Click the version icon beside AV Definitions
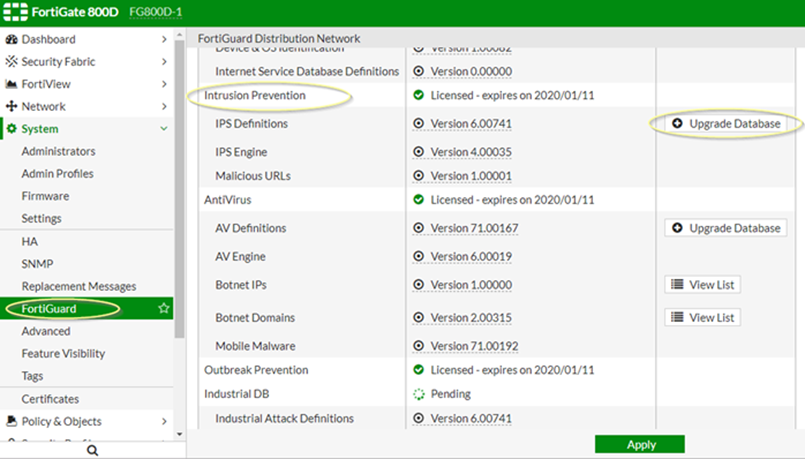Image resolution: width=805 pixels, height=459 pixels. click(x=419, y=227)
